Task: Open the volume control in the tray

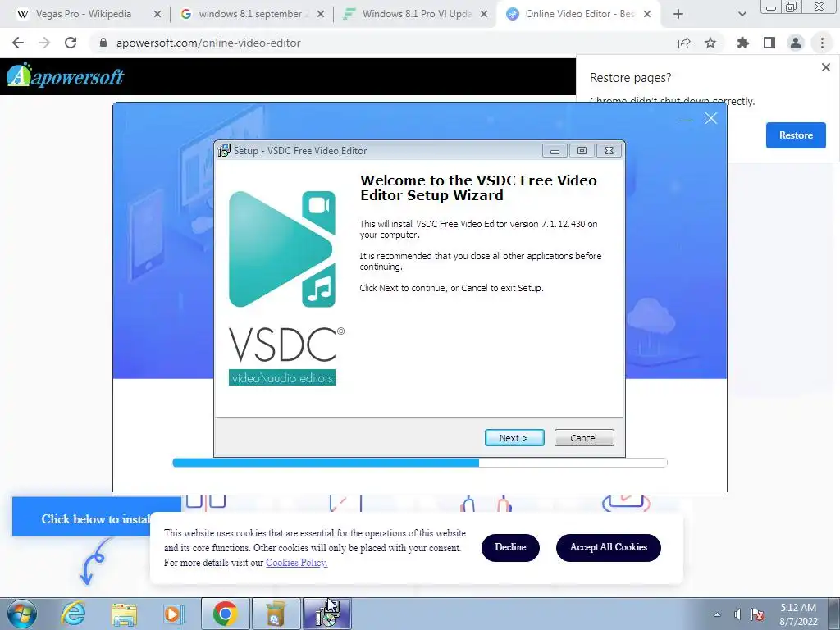Action: tap(737, 614)
